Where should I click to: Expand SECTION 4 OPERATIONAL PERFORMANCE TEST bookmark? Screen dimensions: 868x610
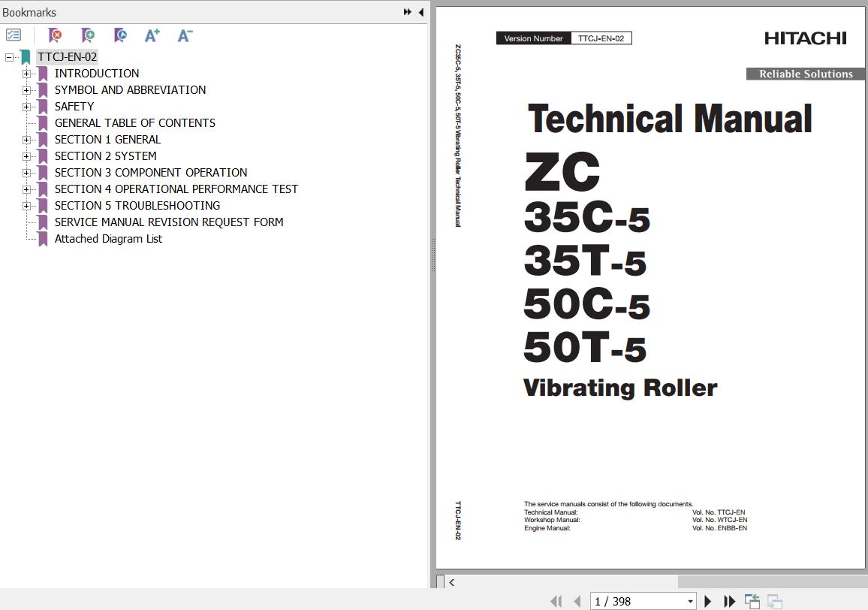26,189
